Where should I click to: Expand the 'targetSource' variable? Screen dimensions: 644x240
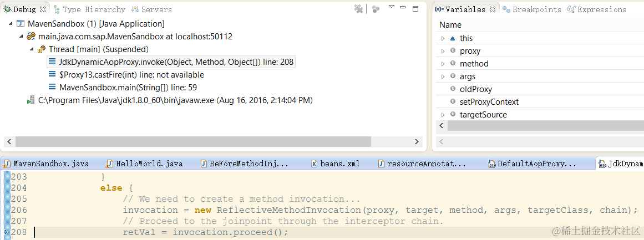point(443,115)
